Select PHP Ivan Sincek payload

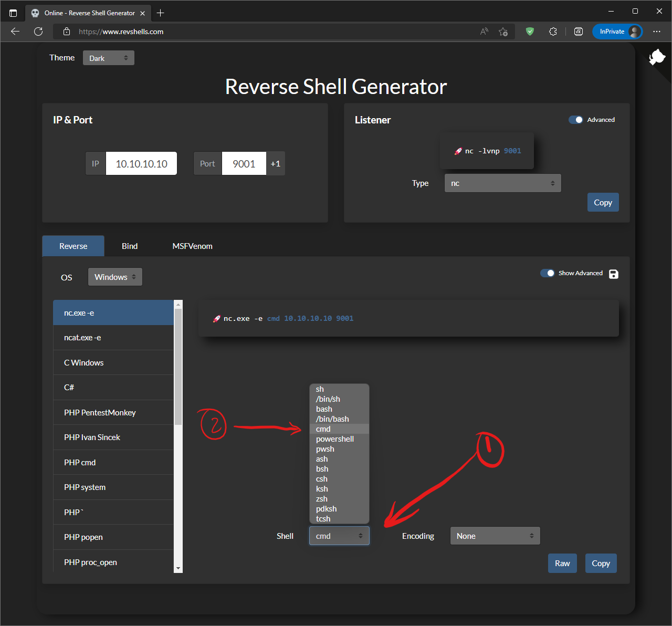coord(113,437)
